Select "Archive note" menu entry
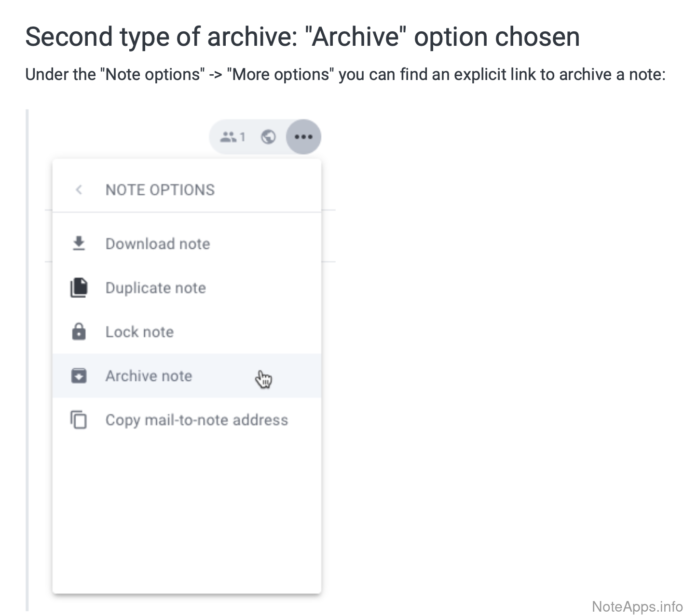The image size is (684, 616). coord(149,376)
